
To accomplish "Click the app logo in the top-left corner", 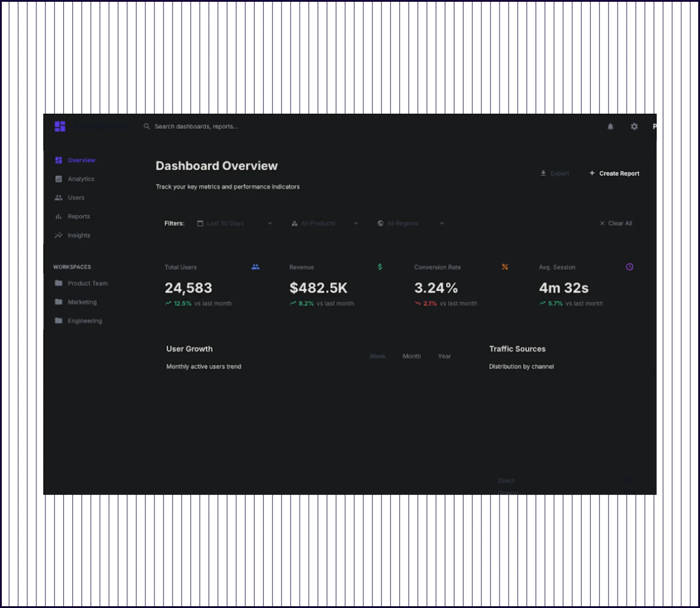I will point(60,126).
